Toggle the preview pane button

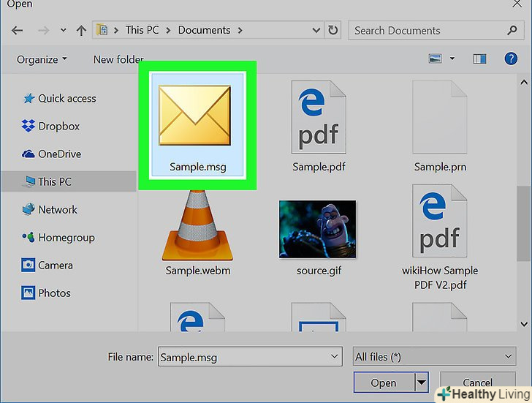point(480,59)
